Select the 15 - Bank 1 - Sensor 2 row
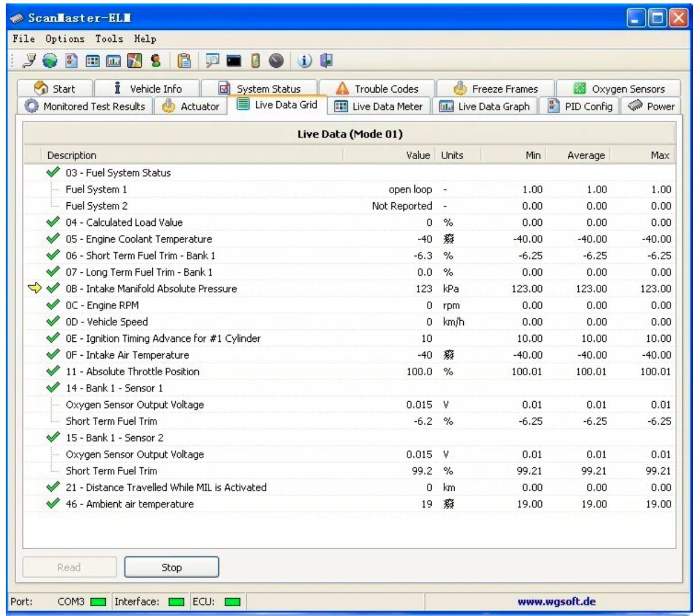This screenshot has height=616, width=700. pyautogui.click(x=349, y=437)
